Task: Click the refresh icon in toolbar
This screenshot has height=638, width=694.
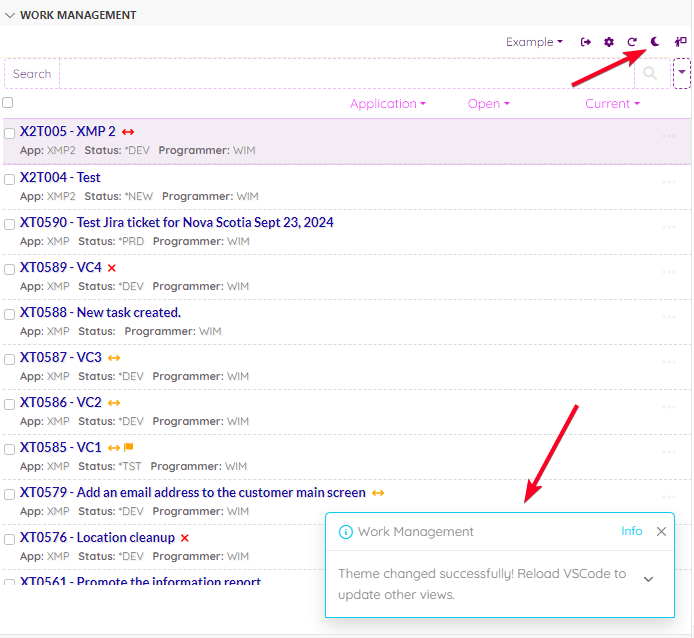Action: 632,42
